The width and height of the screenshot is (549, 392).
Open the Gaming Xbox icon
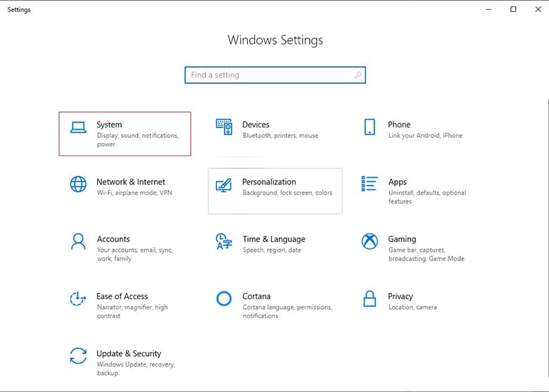[370, 241]
